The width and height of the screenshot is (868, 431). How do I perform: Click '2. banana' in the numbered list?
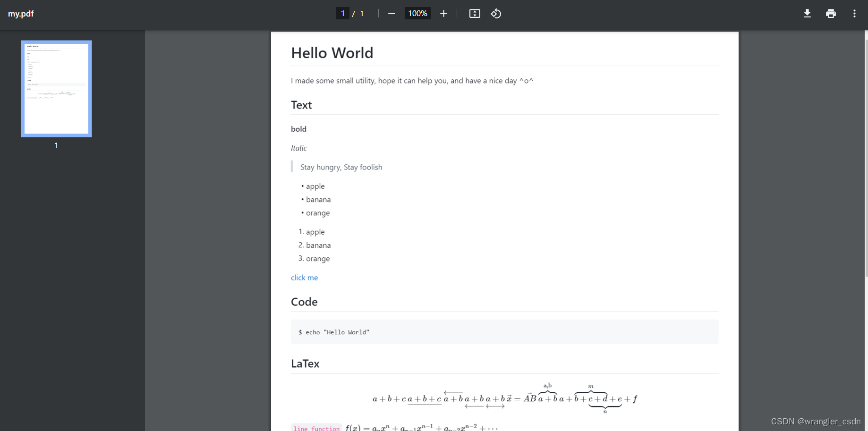click(x=315, y=245)
